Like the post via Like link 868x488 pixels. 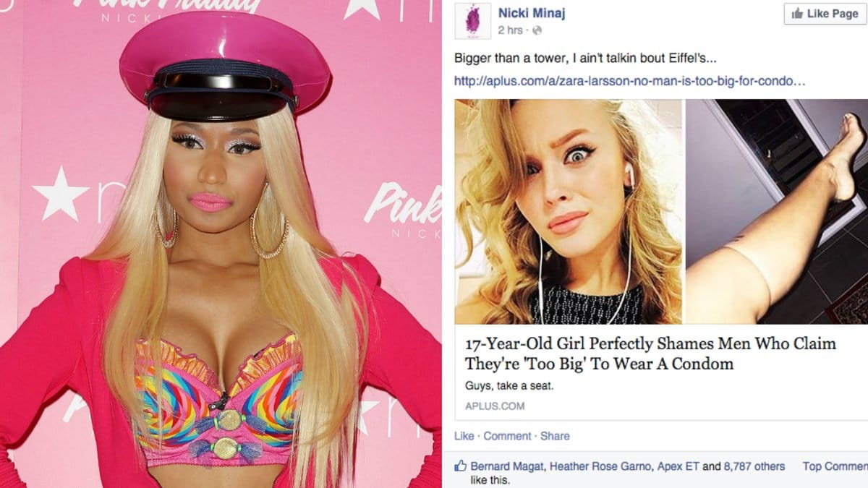[x=464, y=436]
